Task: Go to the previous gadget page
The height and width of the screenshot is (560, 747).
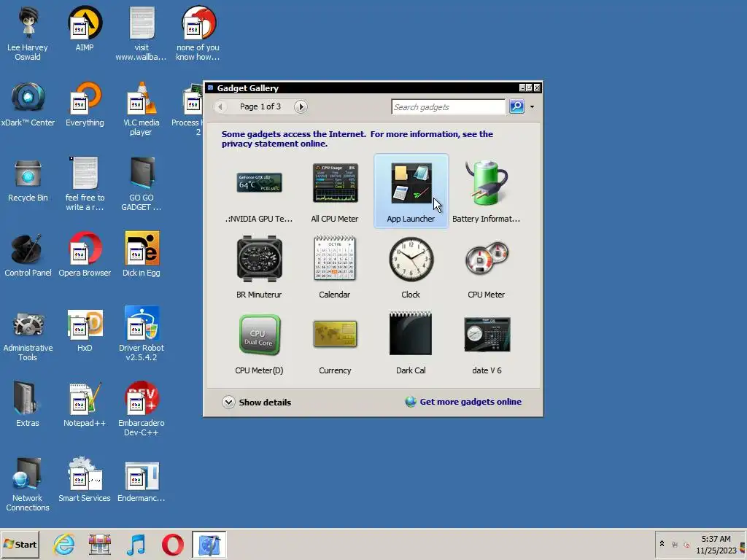Action: click(220, 106)
